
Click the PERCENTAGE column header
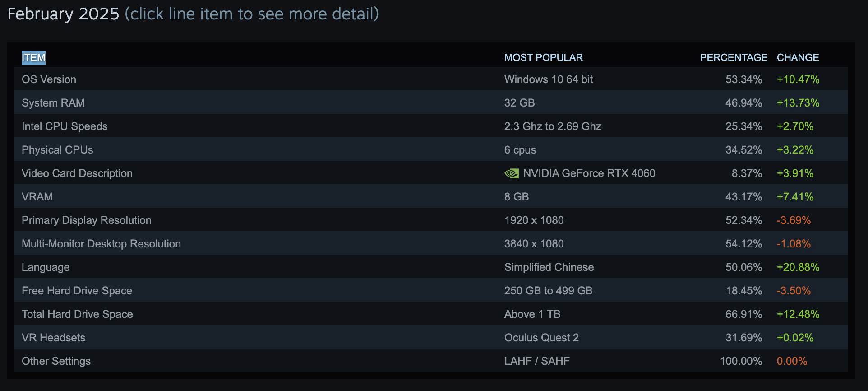(x=733, y=58)
